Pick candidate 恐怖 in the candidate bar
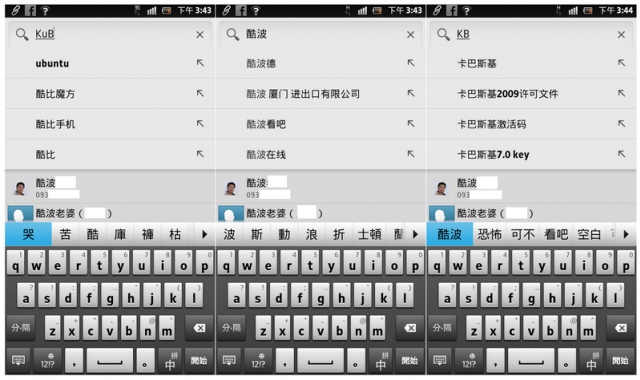 (x=489, y=234)
